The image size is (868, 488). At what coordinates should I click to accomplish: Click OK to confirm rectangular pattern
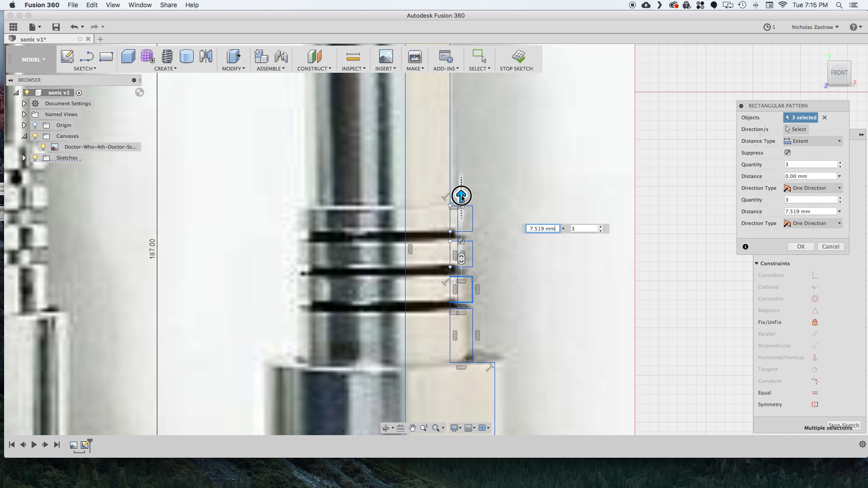pos(801,246)
